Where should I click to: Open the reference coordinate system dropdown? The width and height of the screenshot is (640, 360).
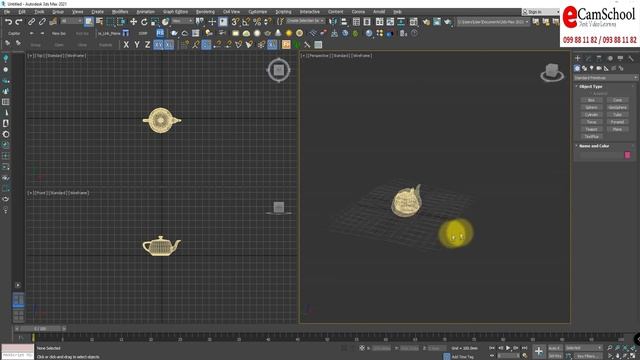(182, 21)
